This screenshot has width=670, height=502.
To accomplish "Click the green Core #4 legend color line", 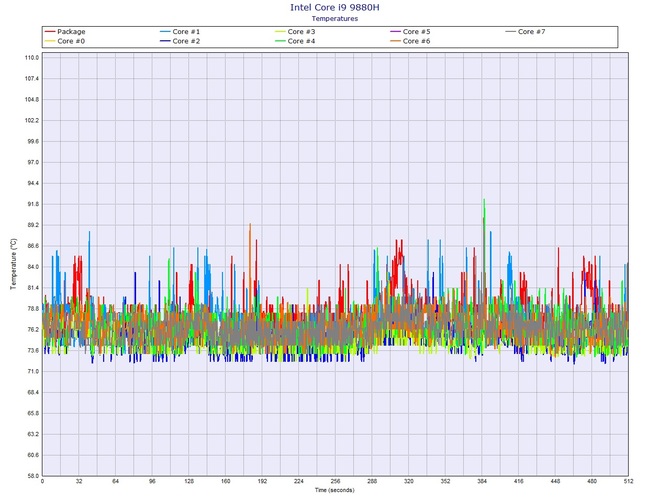I will (280, 41).
